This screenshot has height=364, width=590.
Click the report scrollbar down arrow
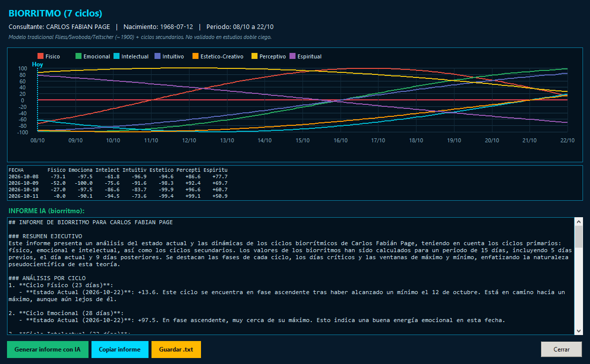coord(578,331)
